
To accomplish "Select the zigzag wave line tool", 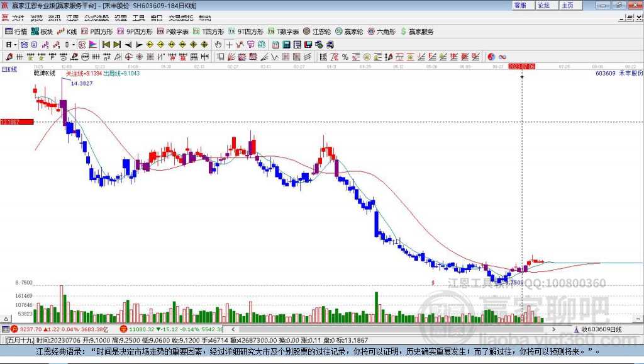I will [x=274, y=57].
